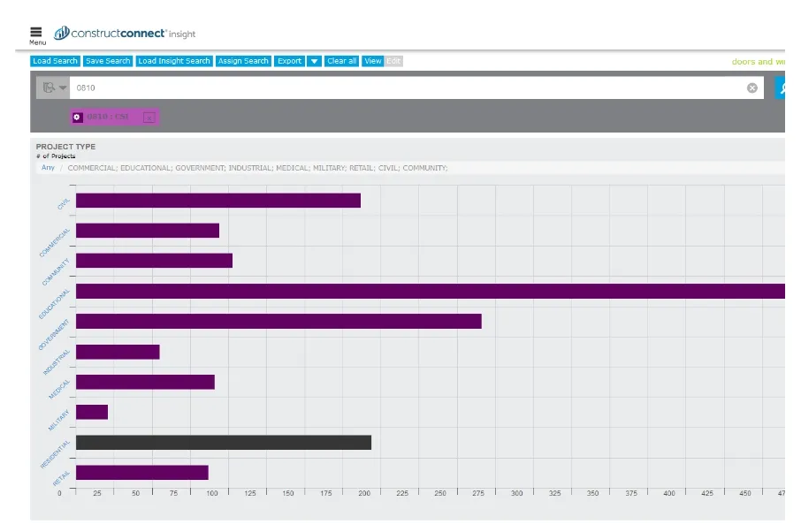Click the COMMERCIAL axis label

pyautogui.click(x=55, y=242)
